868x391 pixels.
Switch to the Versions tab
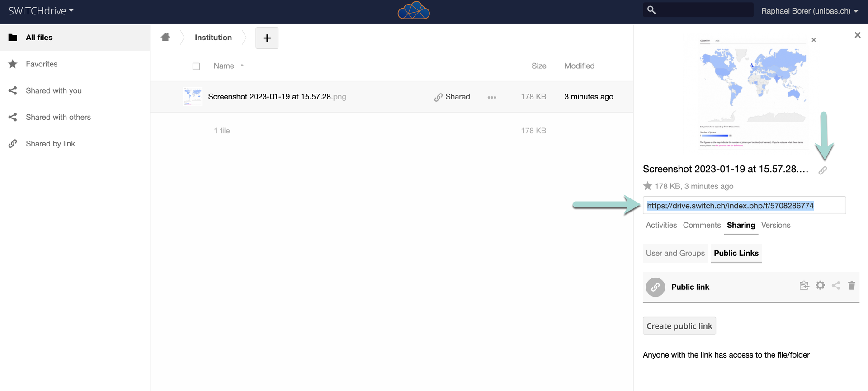[x=775, y=225]
